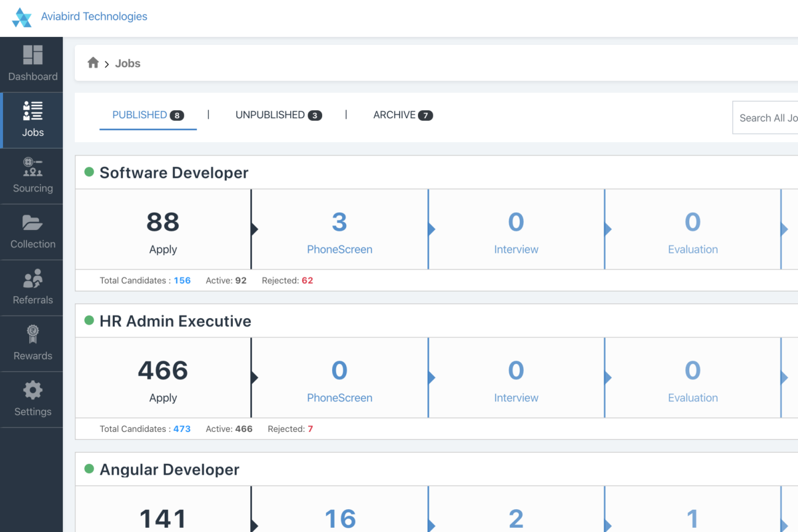798x532 pixels.
Task: Click the Aviabird Technologies logo icon
Action: pyautogui.click(x=22, y=17)
